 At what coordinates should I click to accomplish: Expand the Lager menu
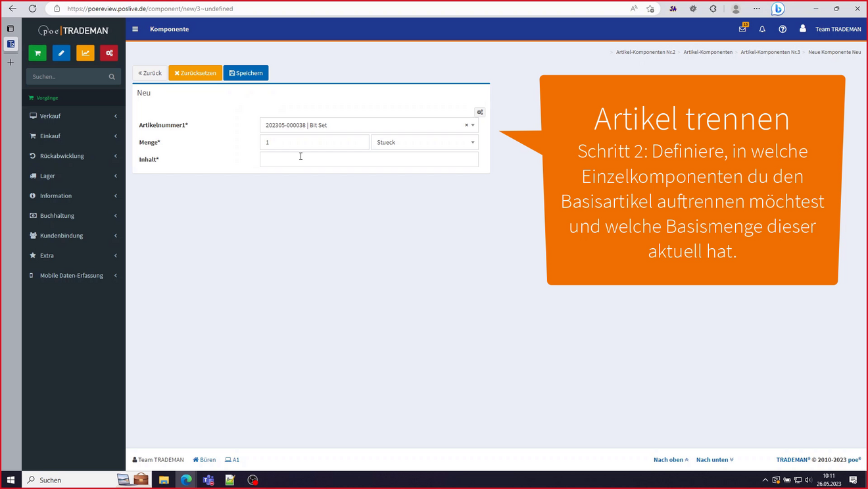[x=73, y=176]
